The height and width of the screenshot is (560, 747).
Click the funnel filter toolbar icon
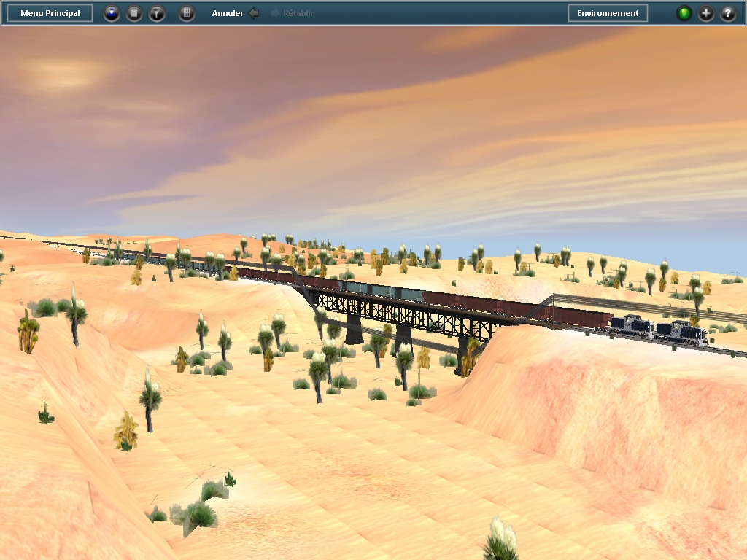point(157,13)
